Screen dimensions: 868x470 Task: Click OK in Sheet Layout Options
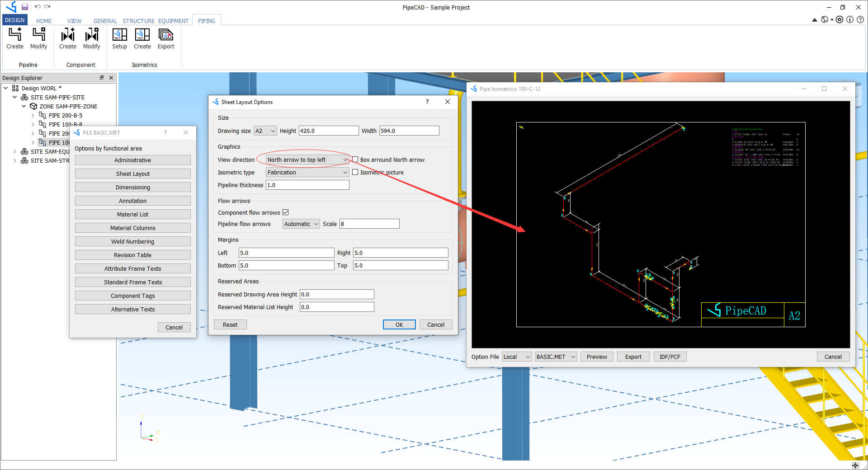tap(399, 324)
